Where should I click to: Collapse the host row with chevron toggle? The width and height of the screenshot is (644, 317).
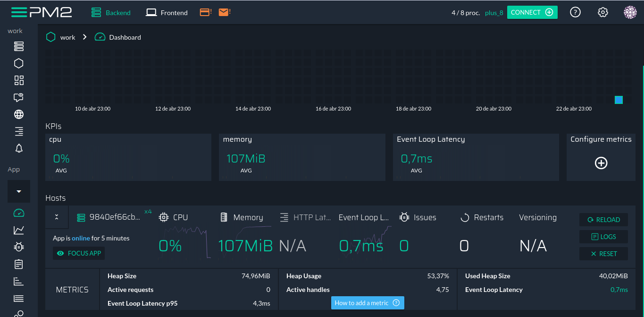(x=57, y=217)
